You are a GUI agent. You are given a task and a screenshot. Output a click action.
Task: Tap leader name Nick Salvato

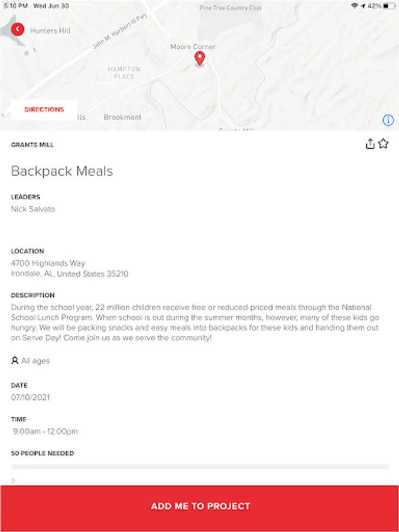pyautogui.click(x=33, y=209)
